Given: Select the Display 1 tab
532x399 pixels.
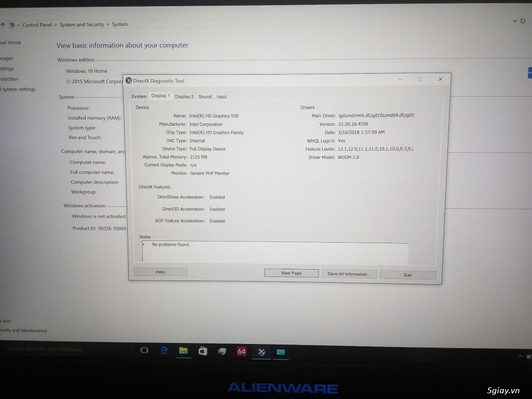Looking at the screenshot, I should [x=161, y=96].
